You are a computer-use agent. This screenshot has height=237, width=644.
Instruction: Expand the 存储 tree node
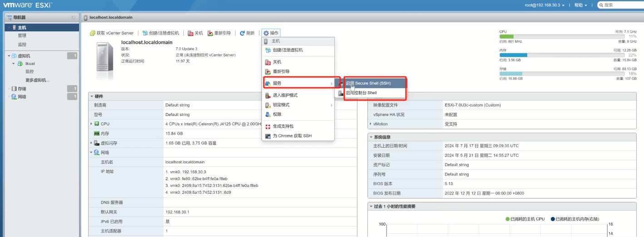[9, 89]
